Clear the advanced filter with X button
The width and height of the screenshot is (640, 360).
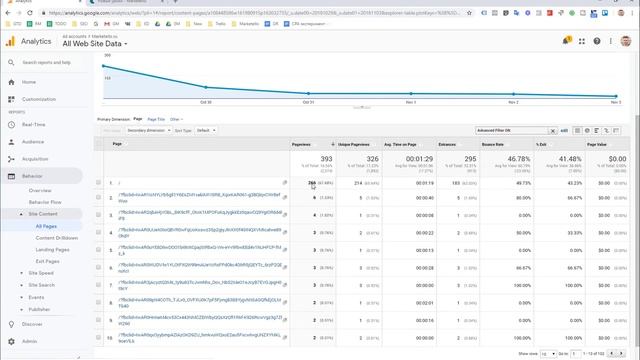click(552, 131)
